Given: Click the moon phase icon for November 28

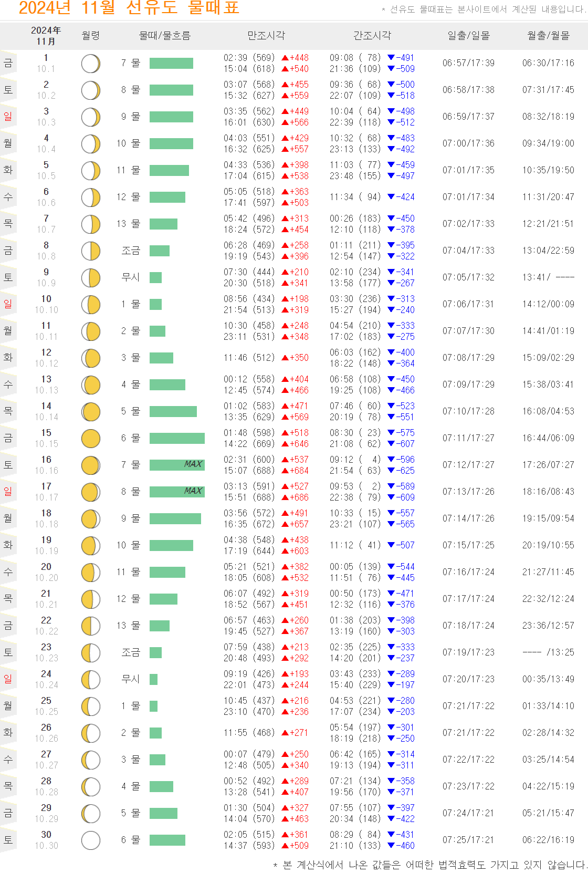Looking at the screenshot, I should [x=91, y=787].
